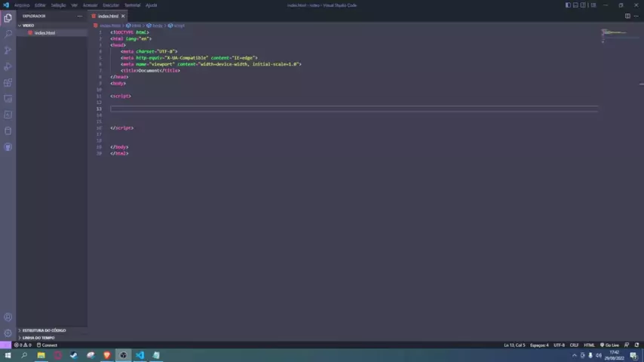
Task: Expand Linha do Tempo section
Action: click(x=52, y=338)
